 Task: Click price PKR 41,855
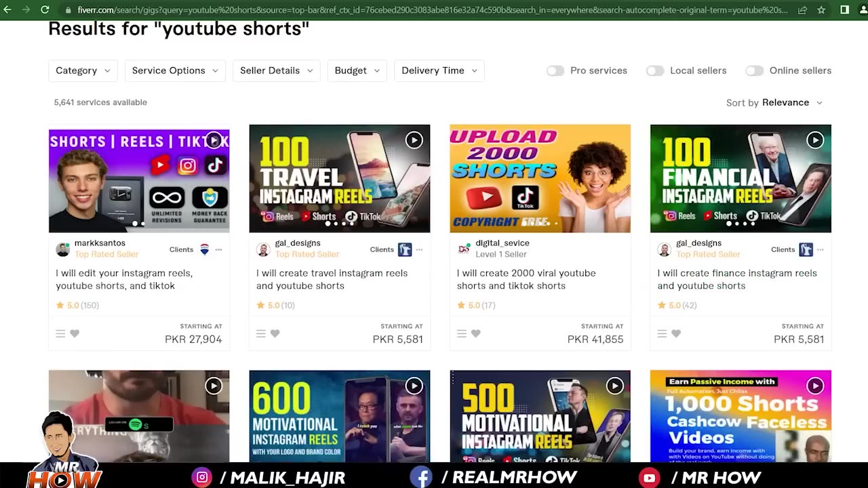(595, 339)
